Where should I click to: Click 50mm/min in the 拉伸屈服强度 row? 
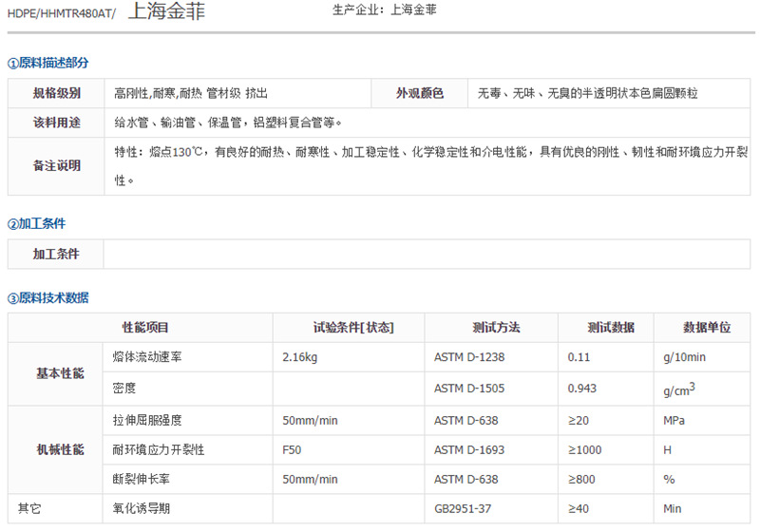coord(311,421)
